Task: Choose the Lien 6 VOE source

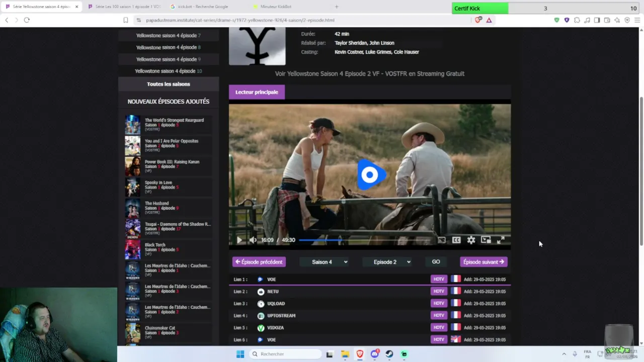Action: pos(370,340)
